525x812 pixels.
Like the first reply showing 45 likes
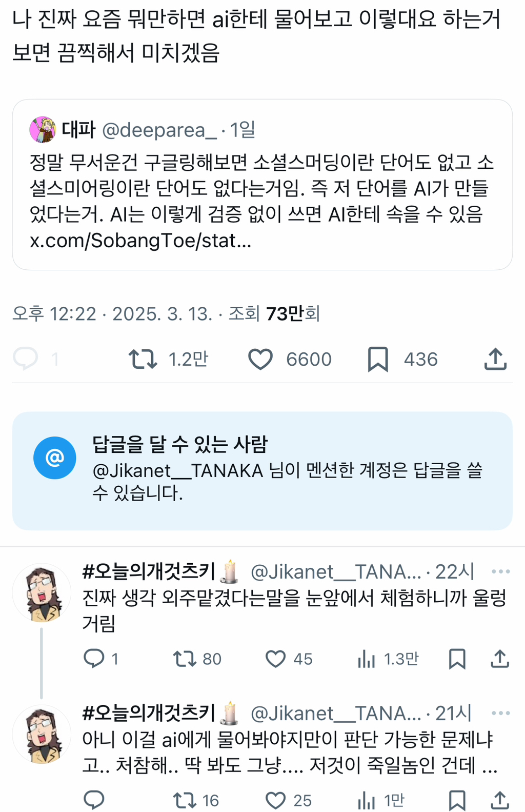point(275,659)
